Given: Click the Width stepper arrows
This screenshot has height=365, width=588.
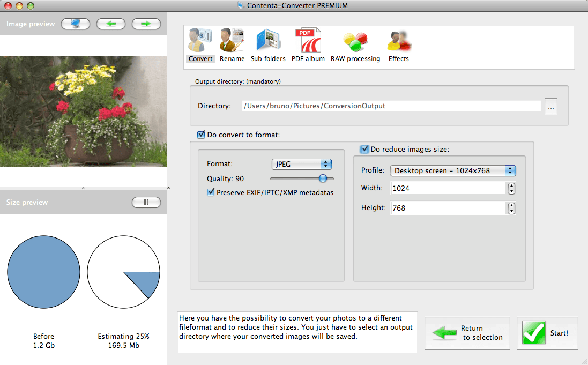Looking at the screenshot, I should (x=511, y=188).
